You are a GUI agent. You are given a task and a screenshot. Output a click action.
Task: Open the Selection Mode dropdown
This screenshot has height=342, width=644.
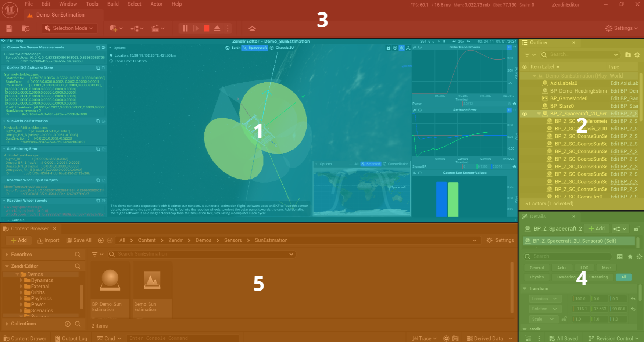69,28
